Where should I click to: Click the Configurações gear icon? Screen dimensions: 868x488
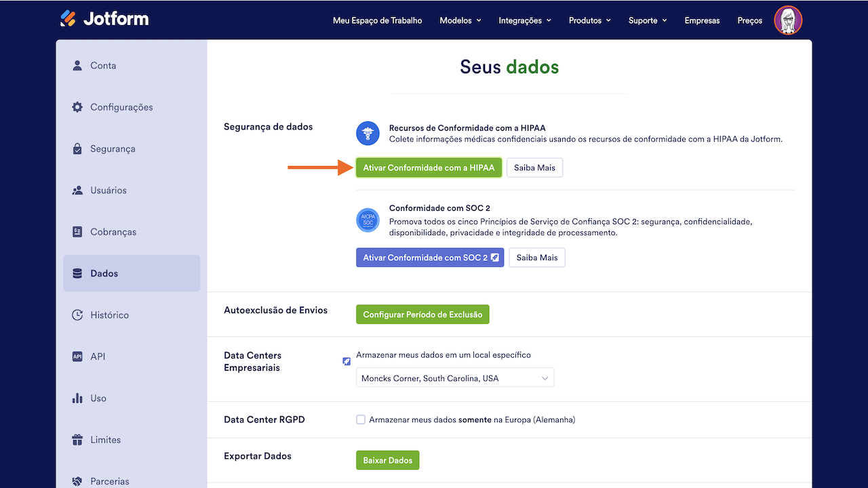click(x=77, y=107)
